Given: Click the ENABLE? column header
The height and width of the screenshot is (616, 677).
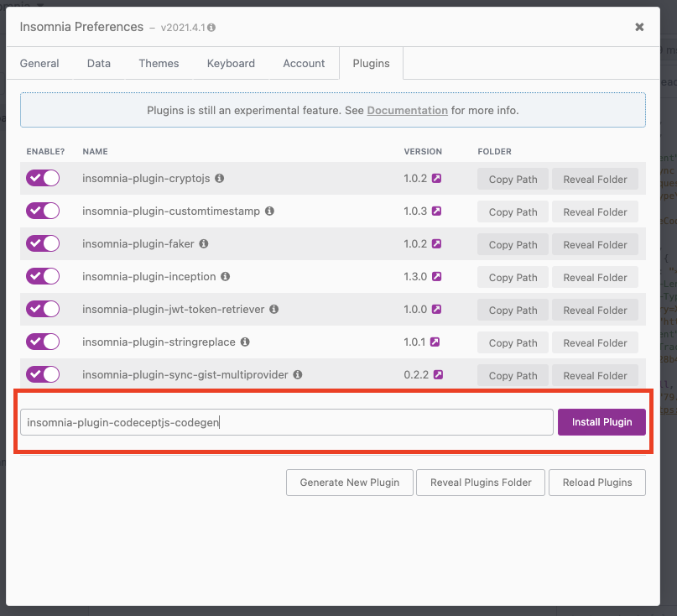Looking at the screenshot, I should point(45,152).
